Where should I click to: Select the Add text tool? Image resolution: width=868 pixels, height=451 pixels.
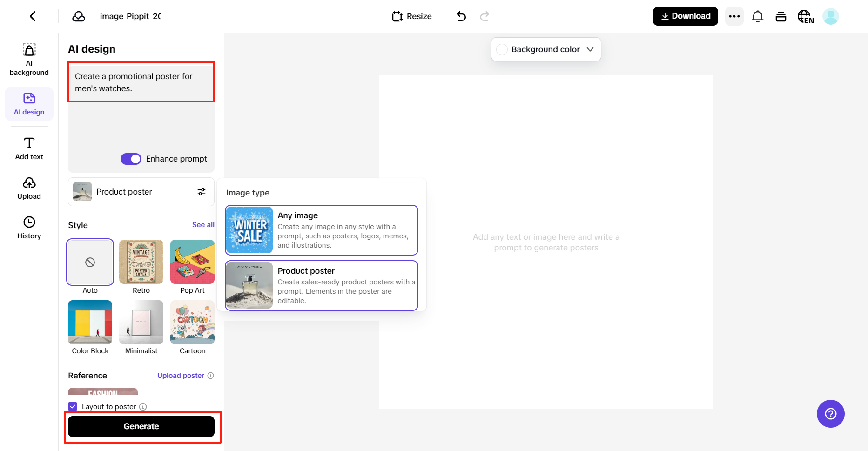point(29,148)
